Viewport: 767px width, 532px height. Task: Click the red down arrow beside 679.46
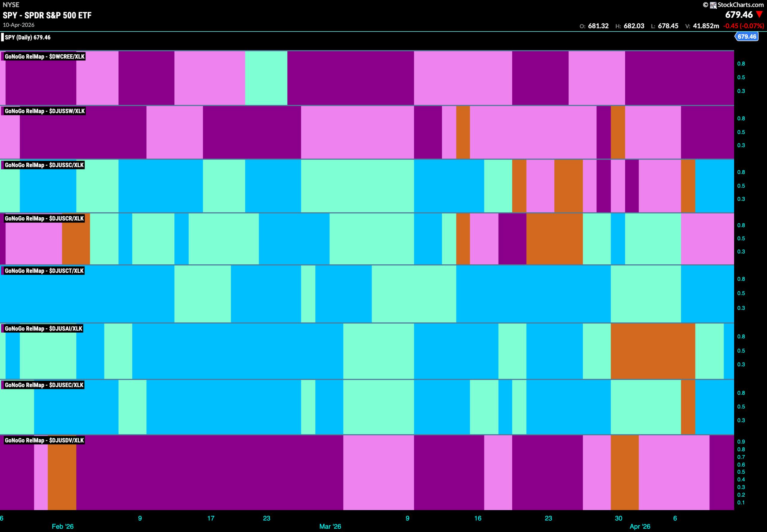[x=759, y=15]
